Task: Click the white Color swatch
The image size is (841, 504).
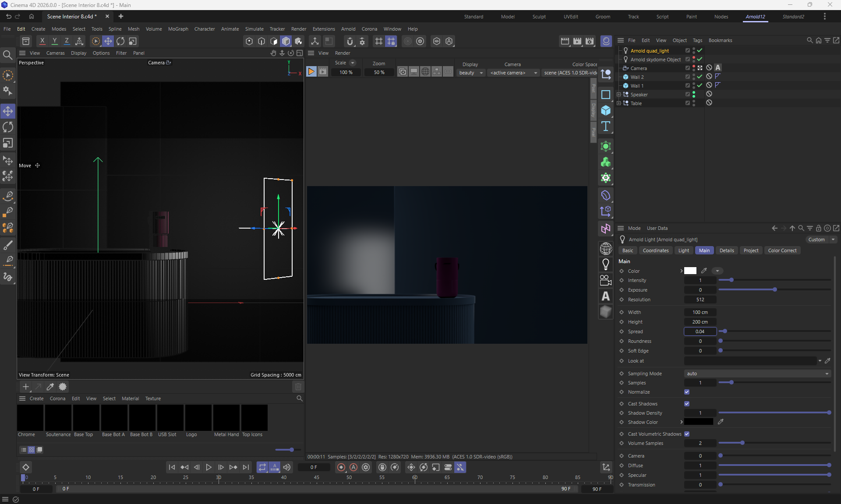Action: [690, 271]
